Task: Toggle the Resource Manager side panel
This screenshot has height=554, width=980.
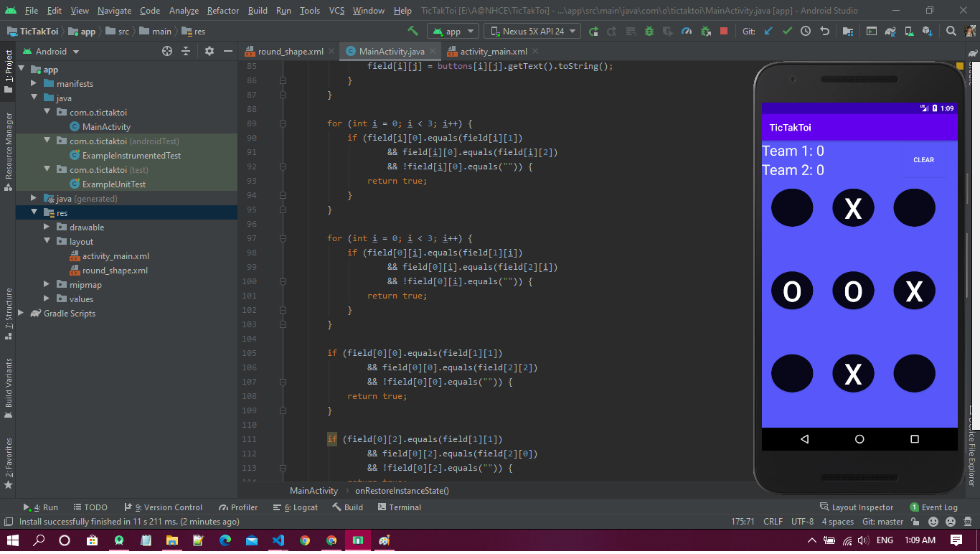Action: (x=9, y=151)
